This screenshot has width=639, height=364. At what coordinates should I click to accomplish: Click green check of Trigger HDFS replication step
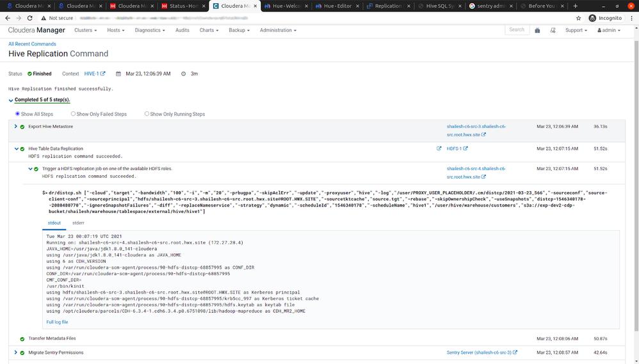tap(36, 169)
